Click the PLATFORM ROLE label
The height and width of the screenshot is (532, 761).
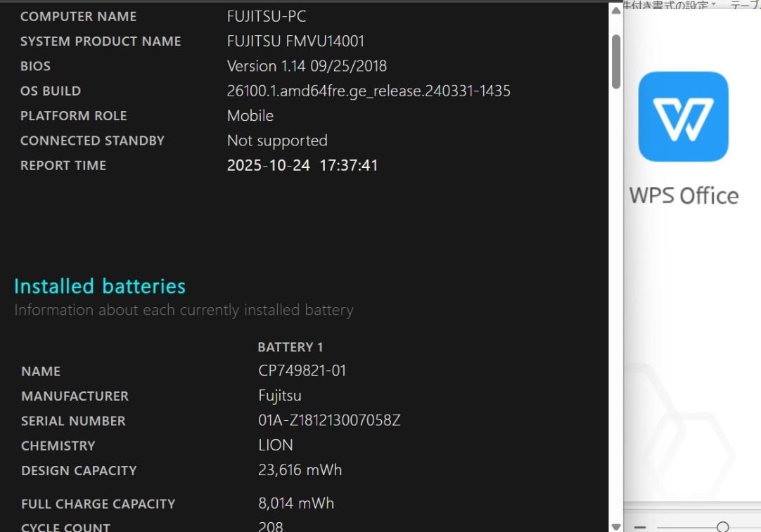pos(73,115)
